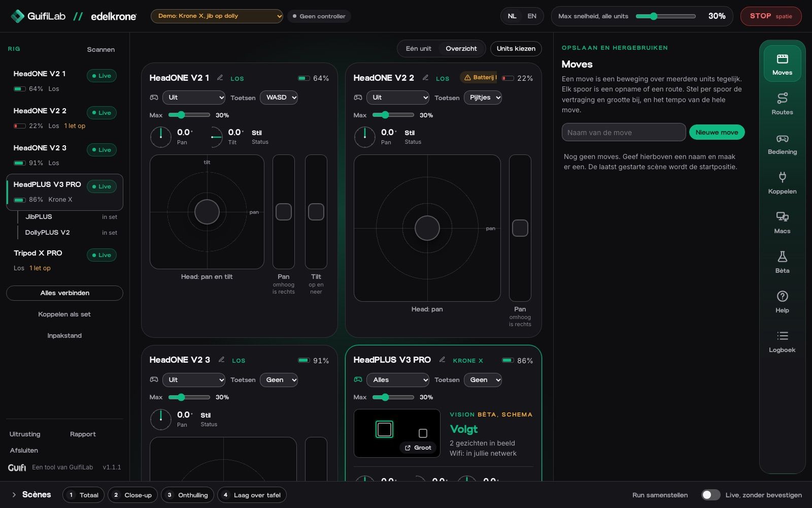812x508 pixels.
Task: Toggle Live, zonder bevestigen switch
Action: click(710, 495)
